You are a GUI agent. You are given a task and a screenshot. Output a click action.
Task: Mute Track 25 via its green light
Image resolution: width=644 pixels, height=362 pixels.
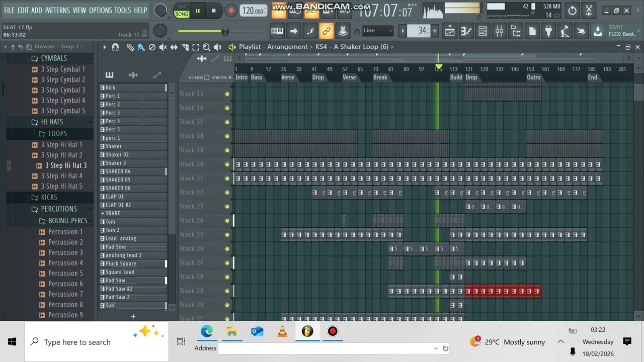pyautogui.click(x=227, y=235)
